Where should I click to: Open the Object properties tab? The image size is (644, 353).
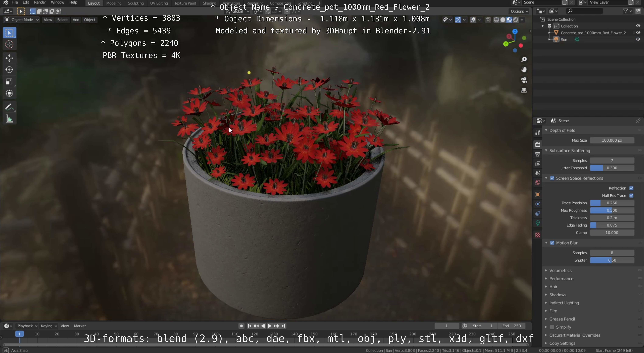(538, 195)
